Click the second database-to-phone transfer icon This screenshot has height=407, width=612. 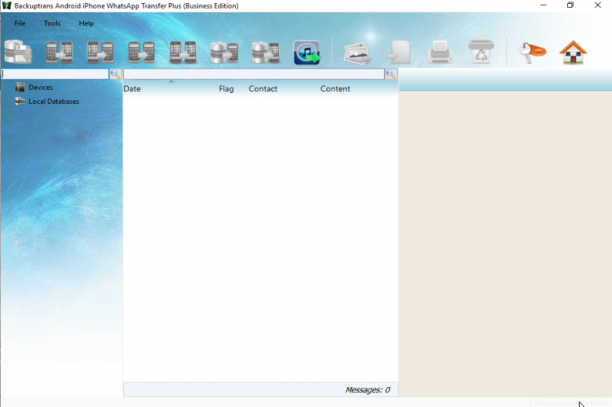pos(265,52)
